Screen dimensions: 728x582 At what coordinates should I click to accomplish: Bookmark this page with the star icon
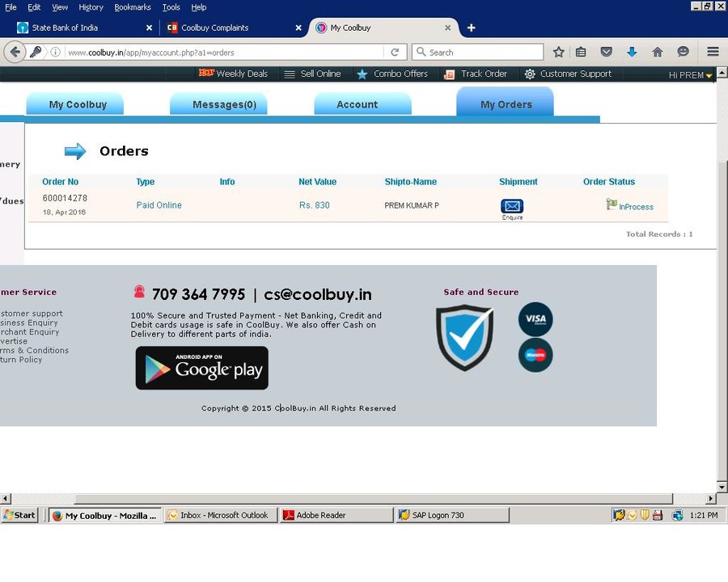[x=558, y=52]
